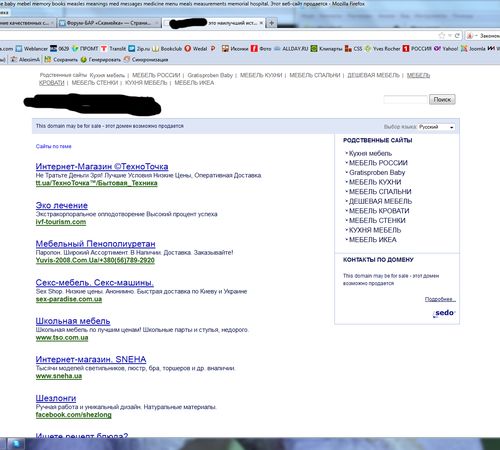The image size is (500, 450).
Task: Open the Фото bookmark
Action: click(261, 49)
